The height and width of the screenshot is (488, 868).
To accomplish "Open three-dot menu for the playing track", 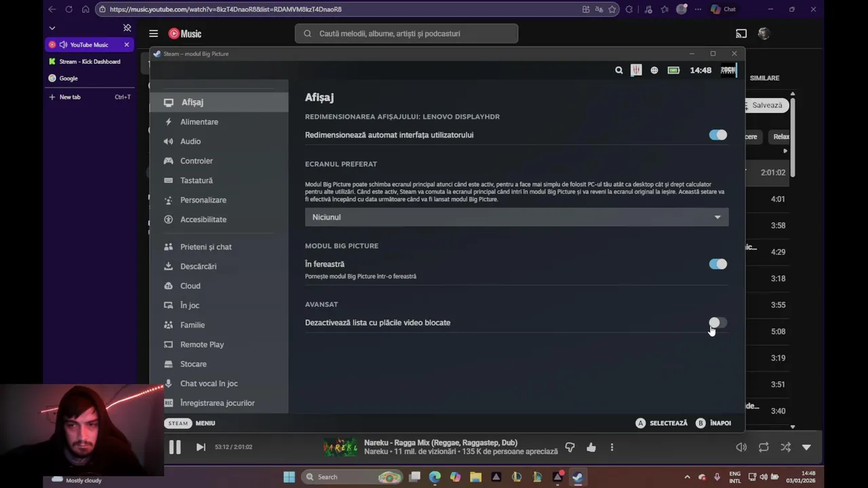I will (x=612, y=447).
